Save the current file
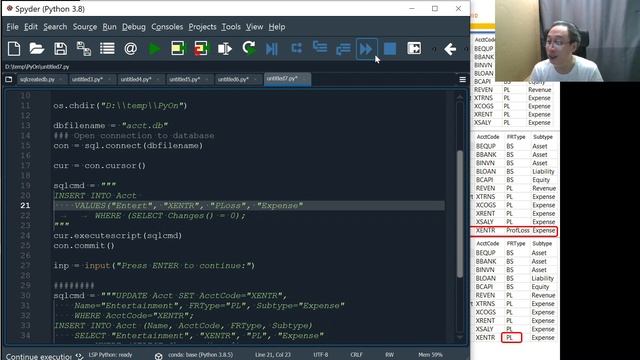 click(60, 49)
